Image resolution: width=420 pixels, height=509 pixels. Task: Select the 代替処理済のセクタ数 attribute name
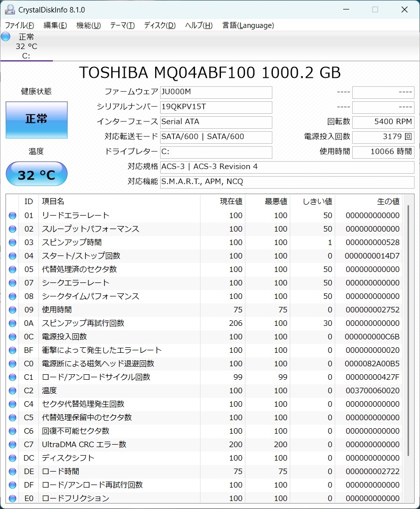[x=79, y=269]
